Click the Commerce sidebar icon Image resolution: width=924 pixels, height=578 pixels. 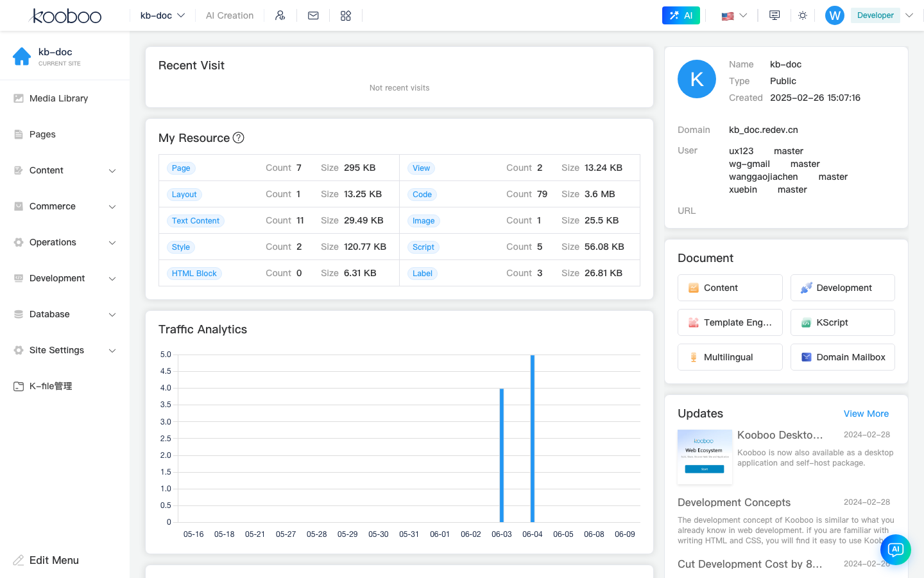pyautogui.click(x=19, y=206)
